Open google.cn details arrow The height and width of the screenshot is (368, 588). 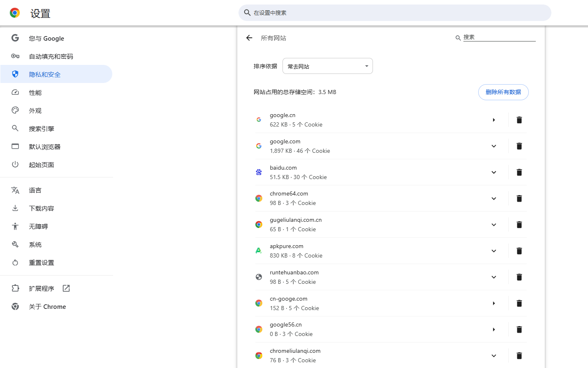coord(493,120)
